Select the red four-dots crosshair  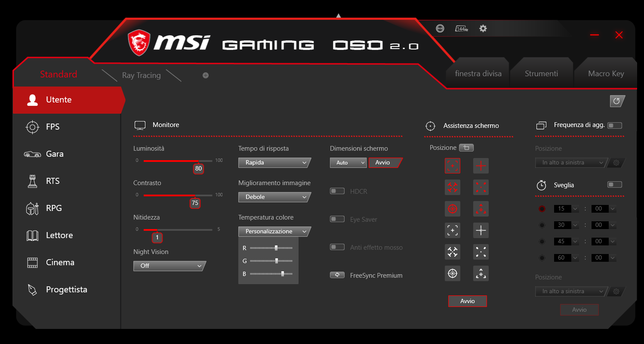(481, 187)
